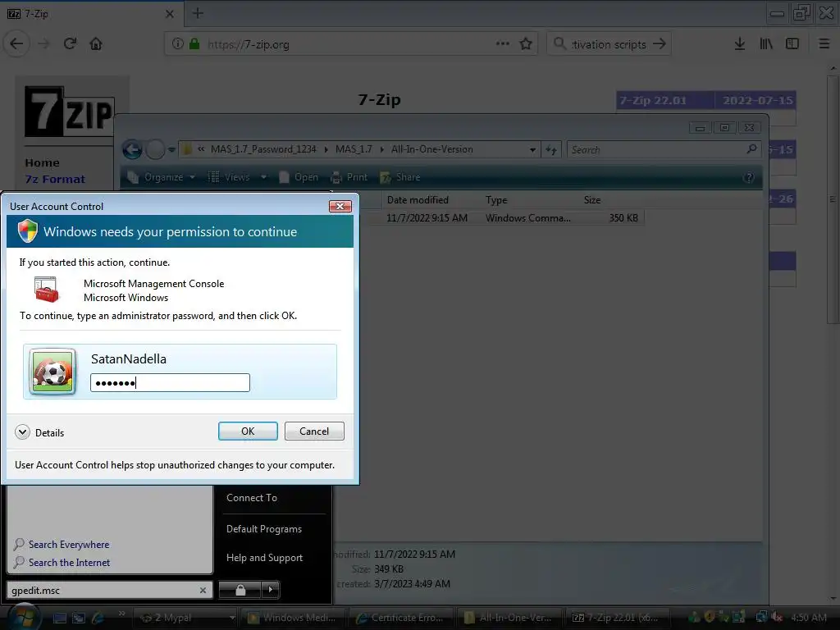Image resolution: width=840 pixels, height=630 pixels.
Task: Expand Details in the UAC dialog
Action: (x=39, y=432)
